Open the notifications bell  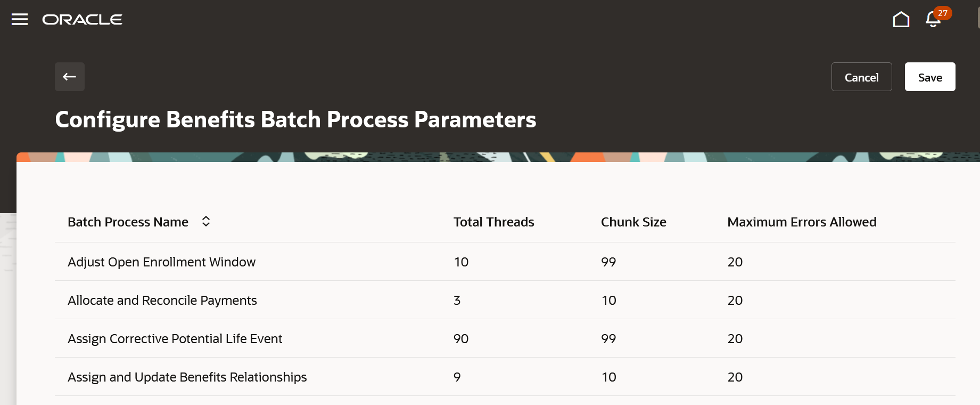(933, 20)
